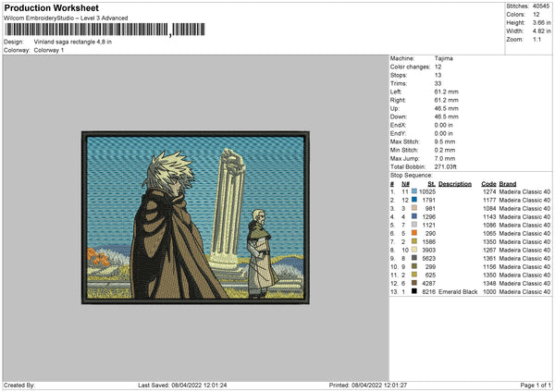555x392 pixels.
Task: Select stitch count '5623' in stop 9
Action: (x=428, y=259)
